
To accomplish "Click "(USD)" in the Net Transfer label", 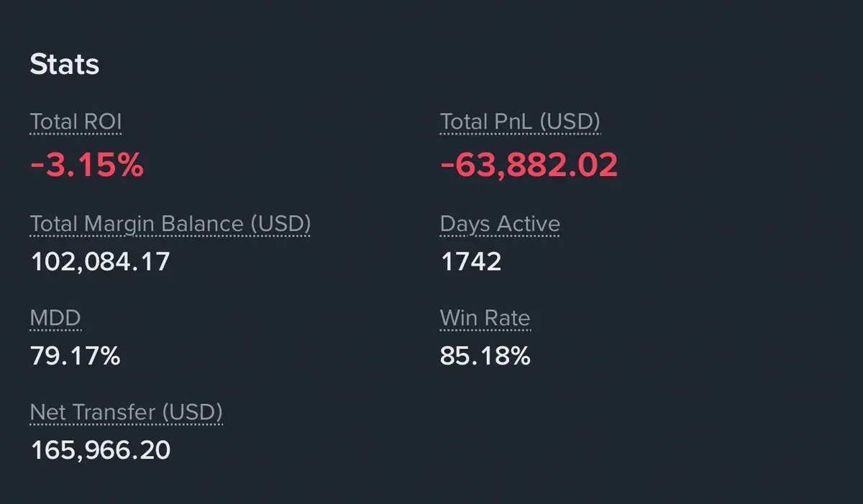I will tap(191, 412).
